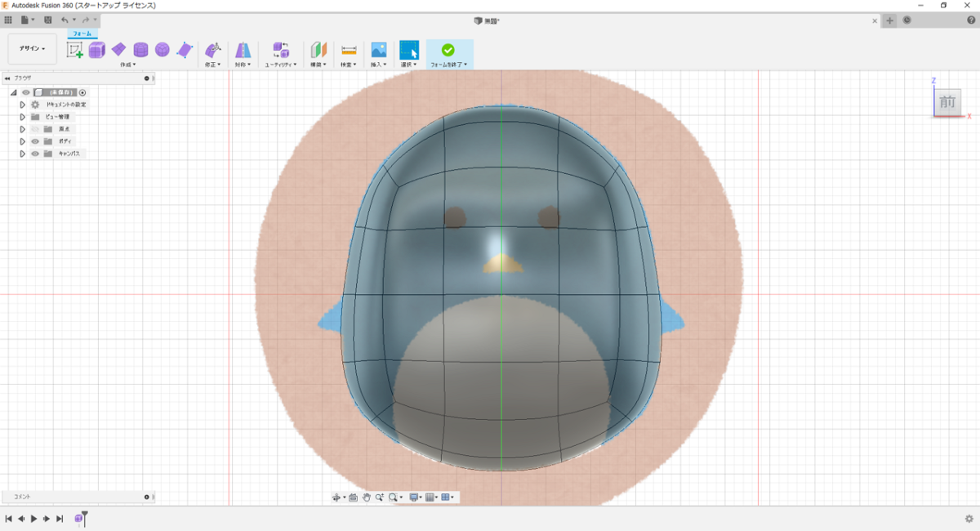
Task: Add a new document tab
Action: [x=890, y=20]
